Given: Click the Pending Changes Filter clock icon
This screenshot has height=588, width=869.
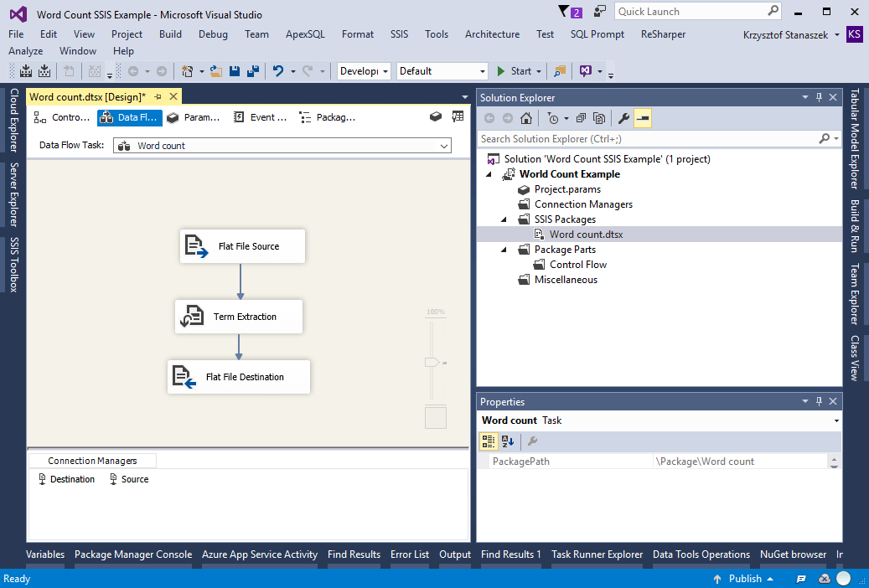Looking at the screenshot, I should point(553,118).
